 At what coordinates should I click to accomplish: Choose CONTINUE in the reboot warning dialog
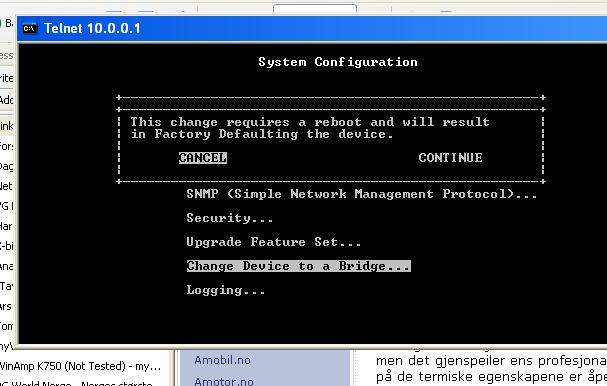point(451,158)
